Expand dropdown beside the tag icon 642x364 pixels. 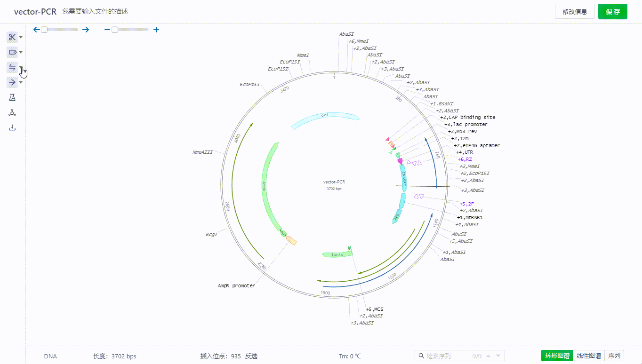click(x=21, y=52)
